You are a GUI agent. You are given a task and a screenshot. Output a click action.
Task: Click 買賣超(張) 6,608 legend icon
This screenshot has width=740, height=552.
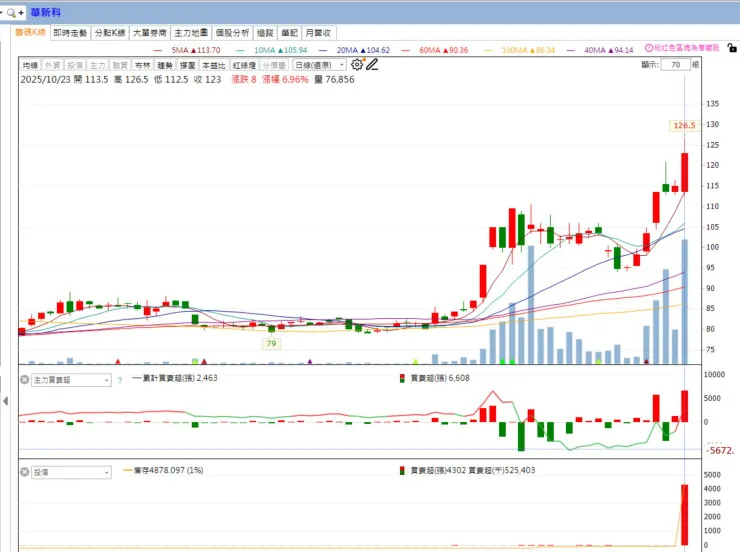click(402, 378)
